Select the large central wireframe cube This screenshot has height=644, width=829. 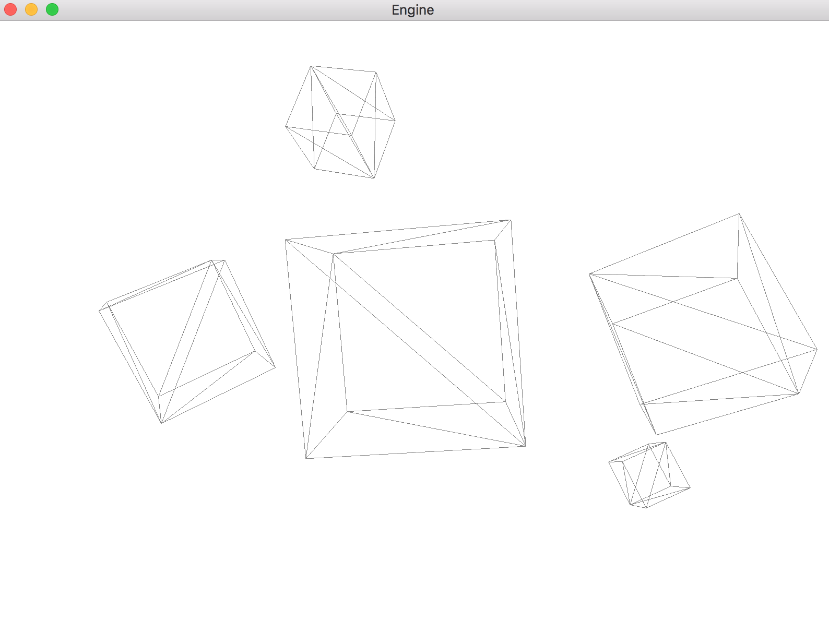coord(406,339)
